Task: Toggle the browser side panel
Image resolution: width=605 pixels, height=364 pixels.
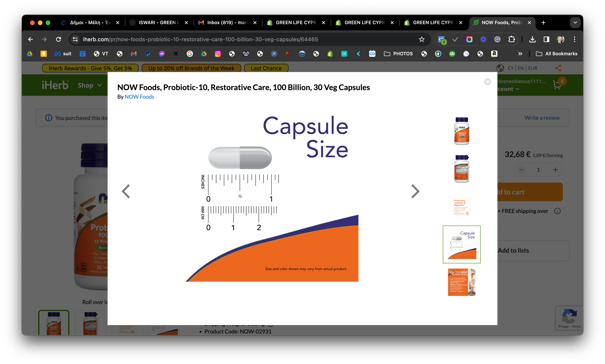Action: (546, 39)
